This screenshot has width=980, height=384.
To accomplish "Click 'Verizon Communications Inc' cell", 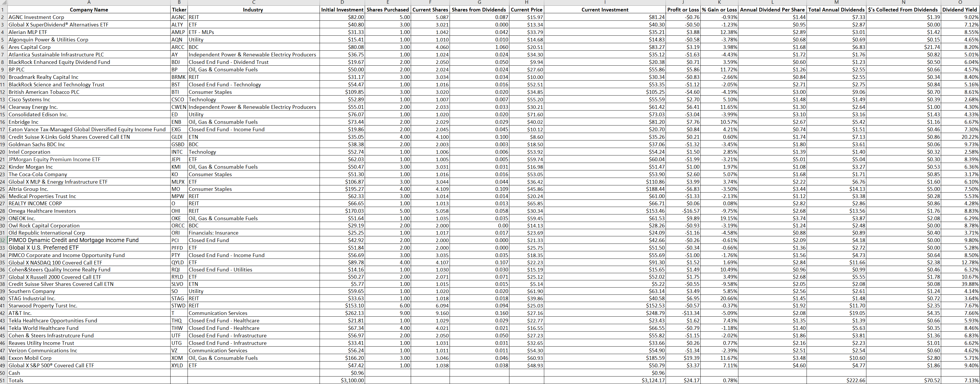I will click(89, 351).
